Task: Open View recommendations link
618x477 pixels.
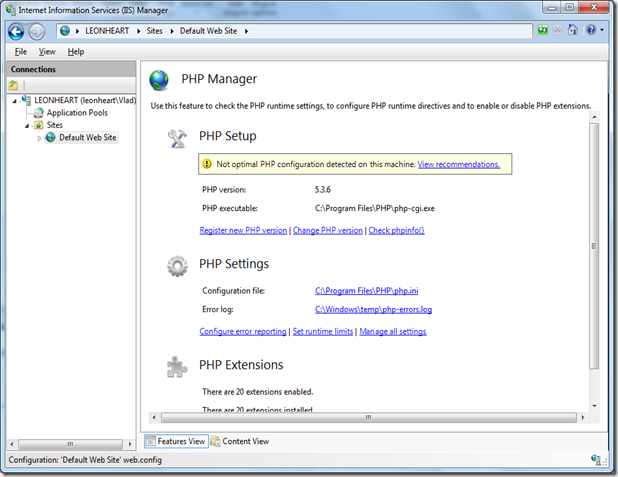Action: pyautogui.click(x=459, y=164)
